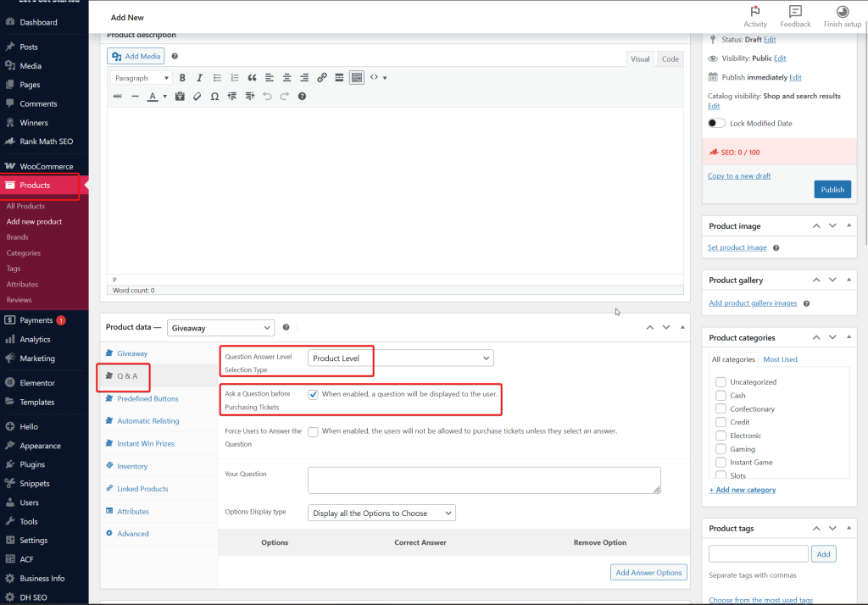The height and width of the screenshot is (605, 868).
Task: Expand the Options Display type dropdown
Action: [382, 513]
